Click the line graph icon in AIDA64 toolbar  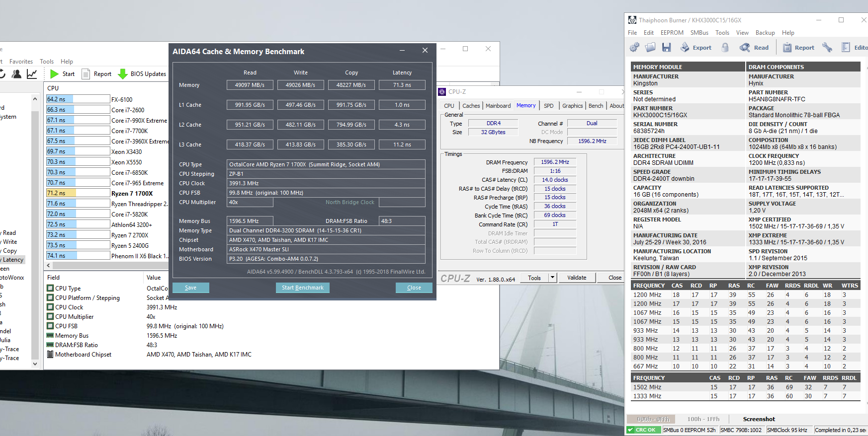[x=32, y=74]
